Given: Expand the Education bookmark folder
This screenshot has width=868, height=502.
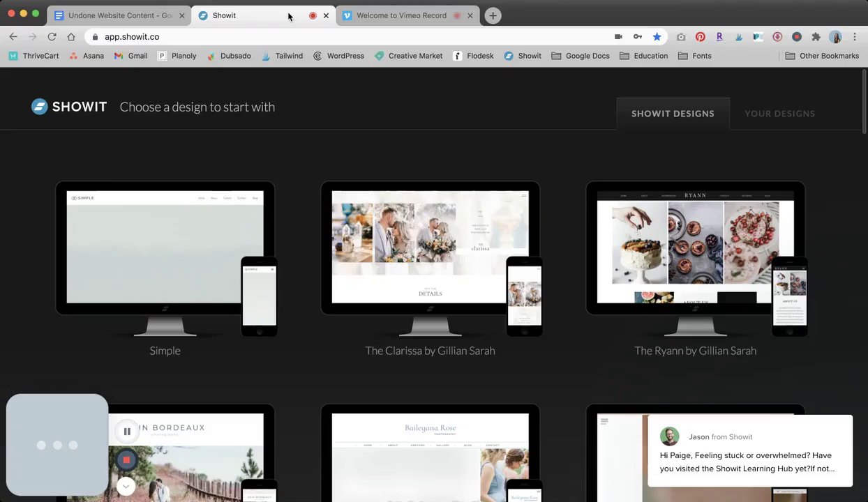Looking at the screenshot, I should pyautogui.click(x=643, y=56).
